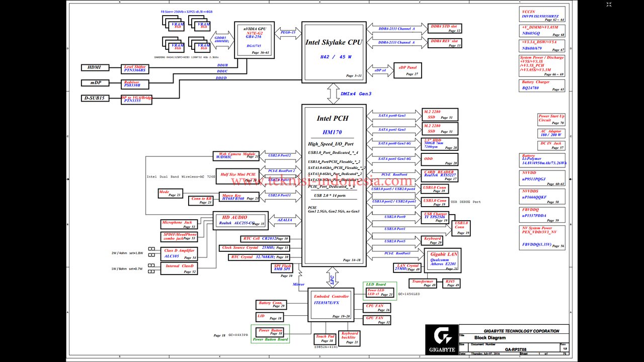
Task: Select the DP to VGA Bridge PTN3355 block
Action: coord(137,100)
